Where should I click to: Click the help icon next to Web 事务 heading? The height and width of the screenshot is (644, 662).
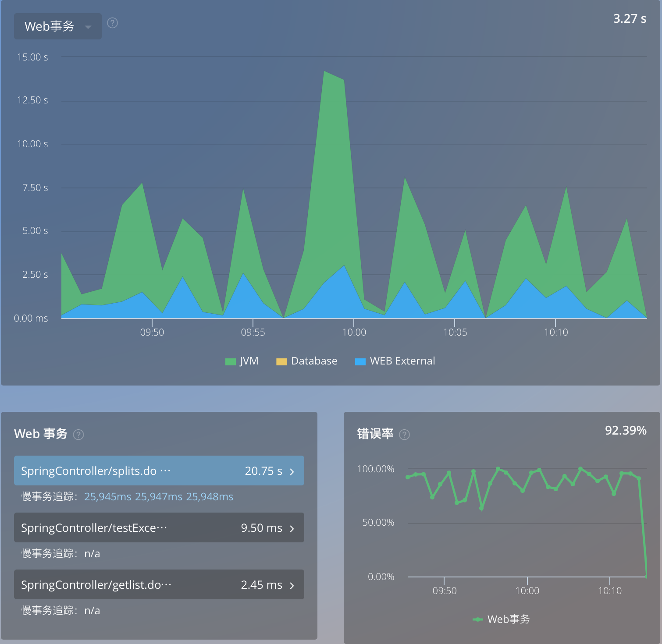[x=78, y=435]
